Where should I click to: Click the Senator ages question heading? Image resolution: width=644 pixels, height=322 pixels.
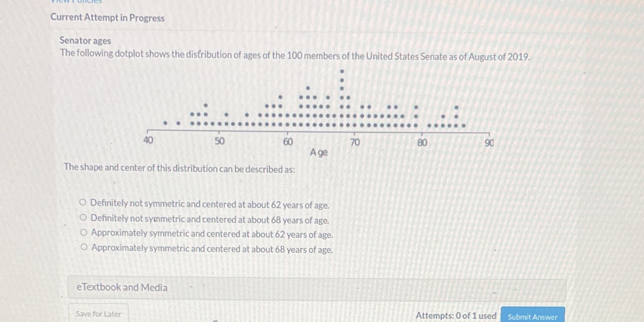click(x=85, y=41)
